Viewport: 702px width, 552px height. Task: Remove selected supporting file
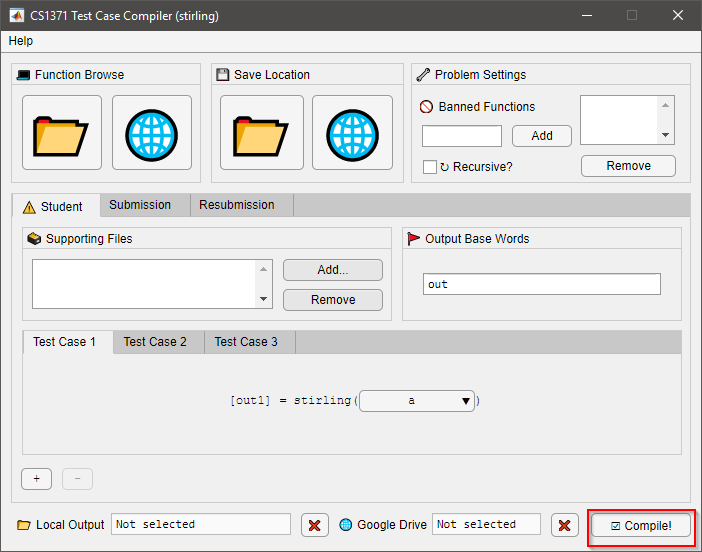point(333,300)
